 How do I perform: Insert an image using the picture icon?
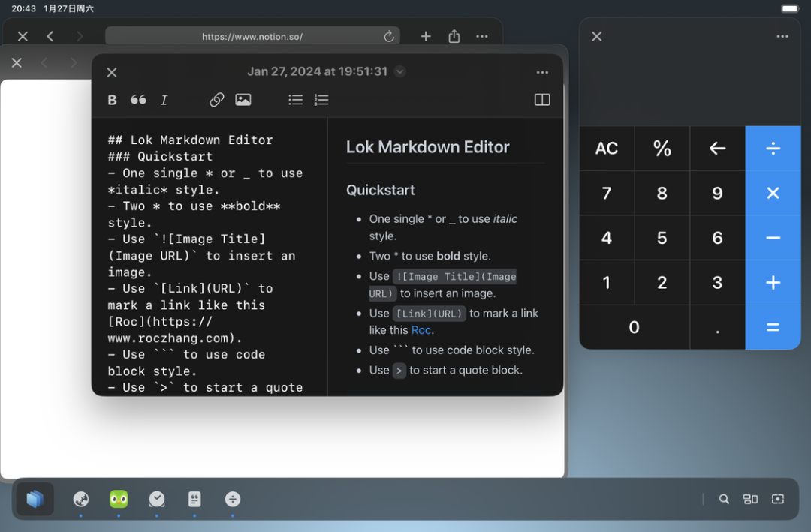click(x=243, y=99)
